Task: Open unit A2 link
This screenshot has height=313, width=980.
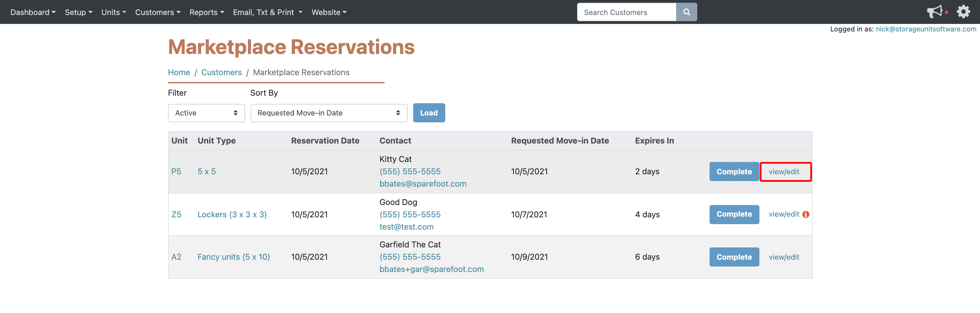Action: point(176,257)
